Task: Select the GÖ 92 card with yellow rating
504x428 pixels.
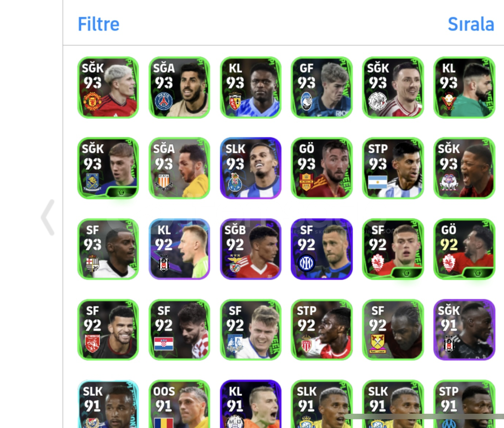Action: [464, 249]
